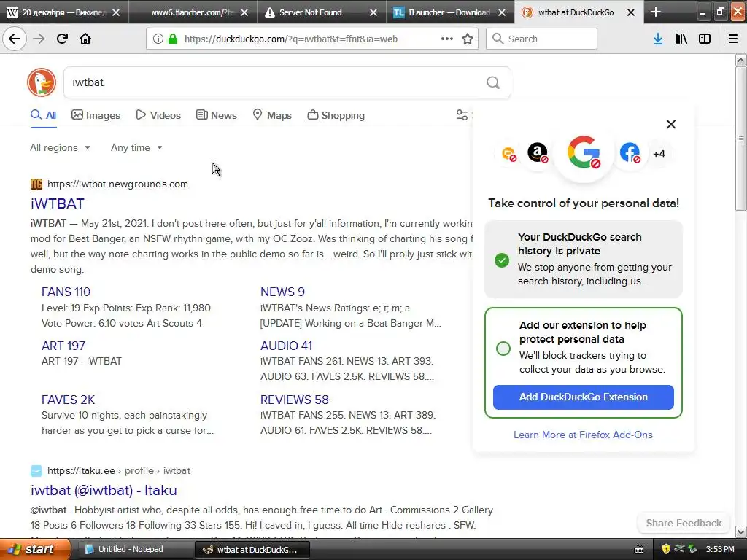747x560 pixels.
Task: Open the Library toolbar icon
Action: 681,39
